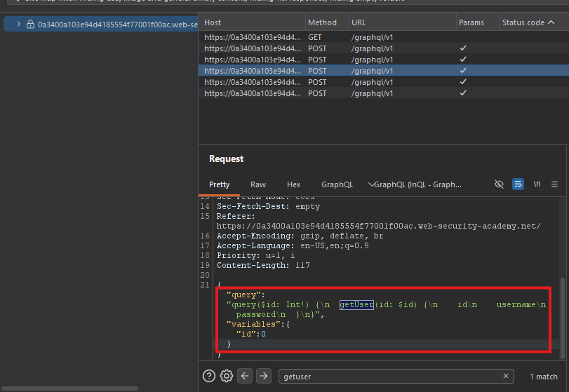Click the Content-Length: 117 header line
This screenshot has width=569, height=392.
264,266
